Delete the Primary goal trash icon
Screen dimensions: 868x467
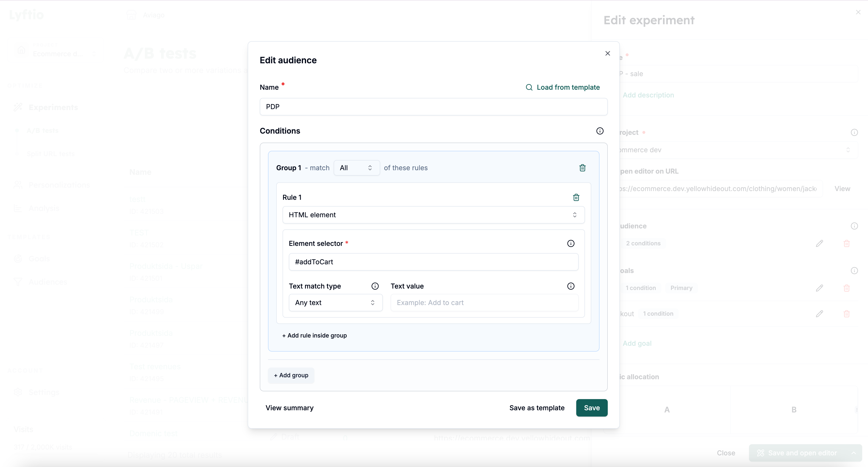click(x=846, y=288)
